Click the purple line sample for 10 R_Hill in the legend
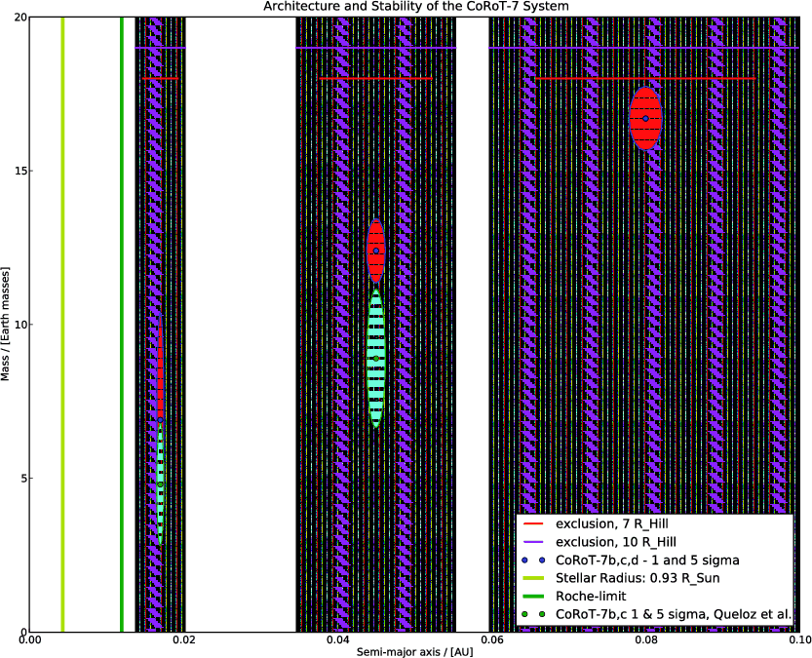Viewport: 812px width, 658px height. click(533, 542)
